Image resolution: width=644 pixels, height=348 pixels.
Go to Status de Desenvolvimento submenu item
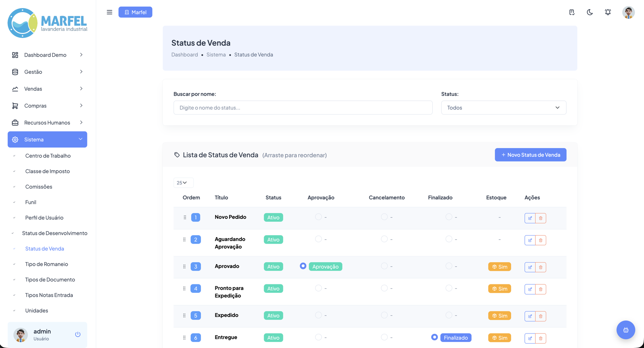pos(54,233)
